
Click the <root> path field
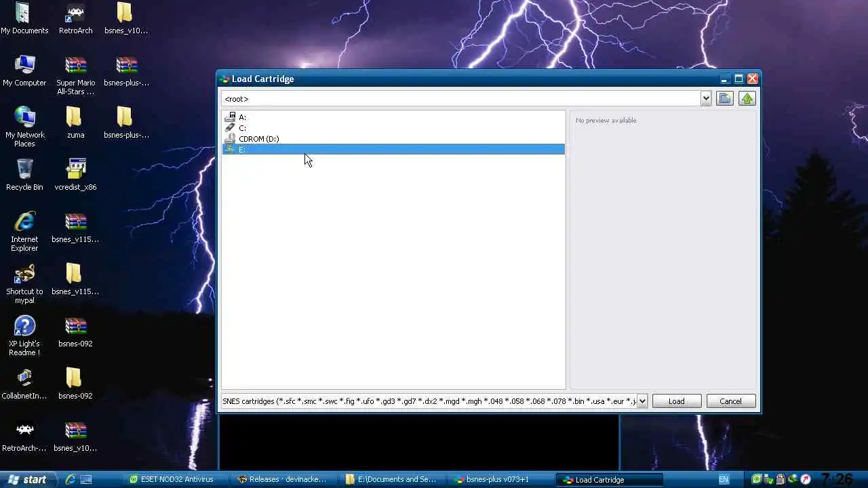pos(460,98)
